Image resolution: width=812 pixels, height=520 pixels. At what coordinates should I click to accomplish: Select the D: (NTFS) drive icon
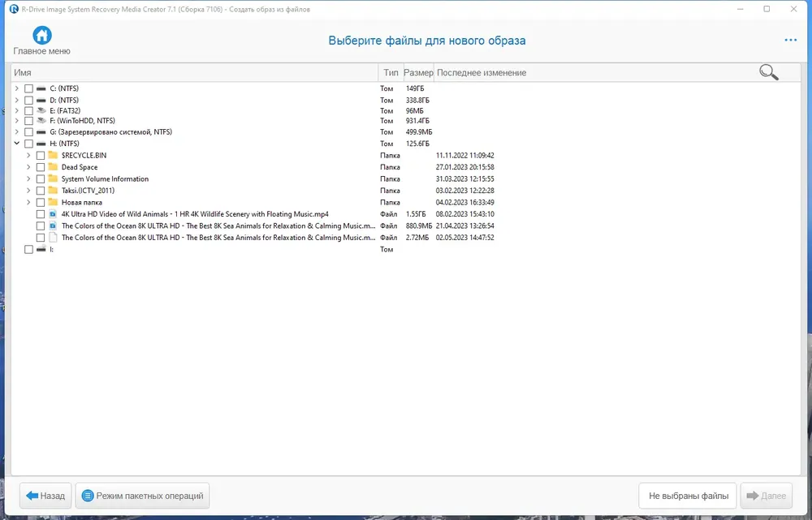click(x=41, y=101)
